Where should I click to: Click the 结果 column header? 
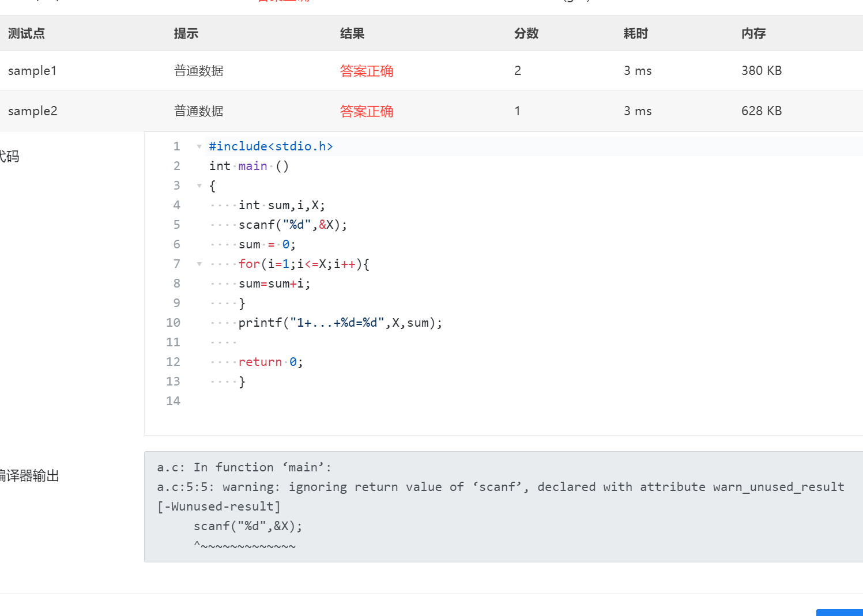pyautogui.click(x=352, y=33)
